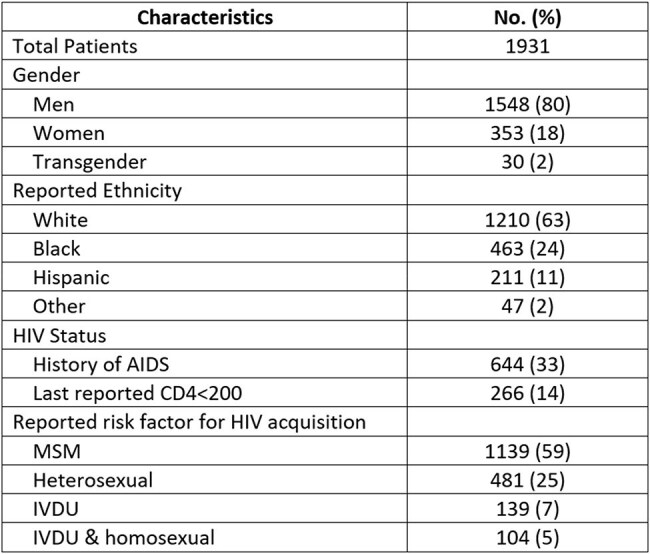Select the Transgender row label
The width and height of the screenshot is (650, 554).
[x=90, y=162]
